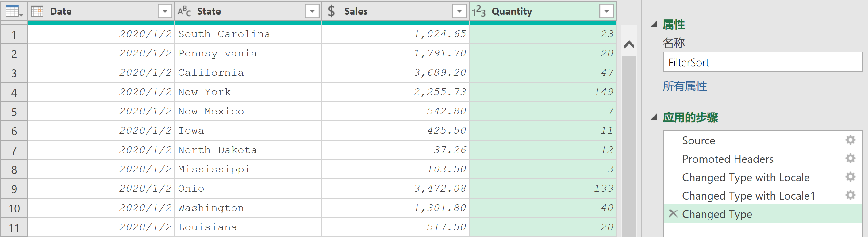Click the Quantity column 123 type icon

pos(478,11)
